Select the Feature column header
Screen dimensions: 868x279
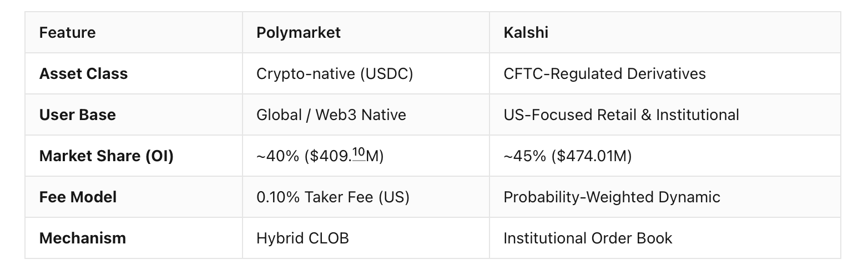tap(67, 32)
